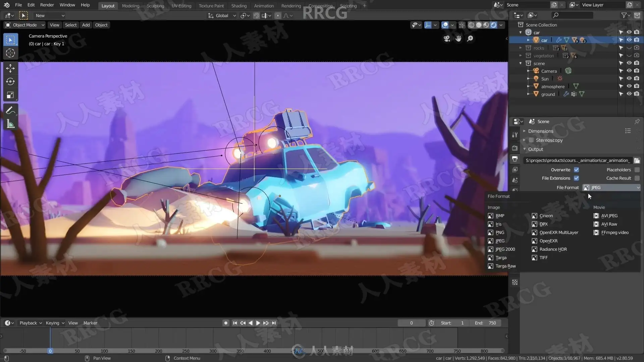Choose the Annotate pencil tool
This screenshot has width=644, height=362.
pos(10,110)
